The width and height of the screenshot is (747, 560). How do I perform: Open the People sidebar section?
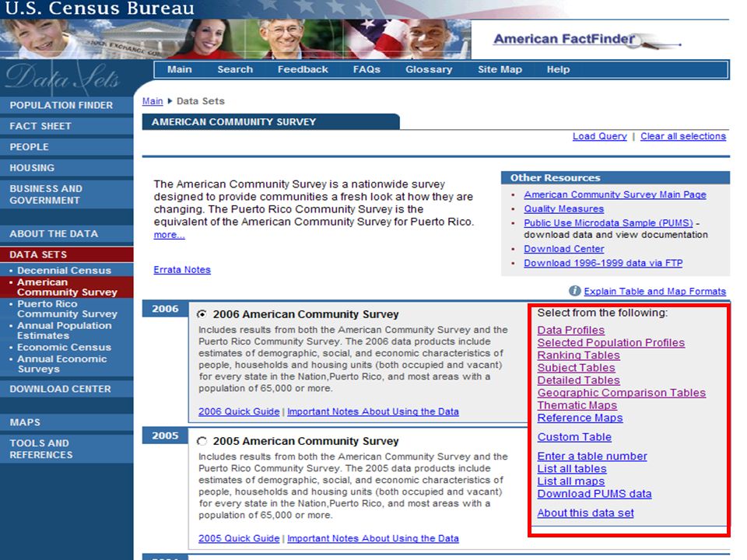tap(67, 147)
